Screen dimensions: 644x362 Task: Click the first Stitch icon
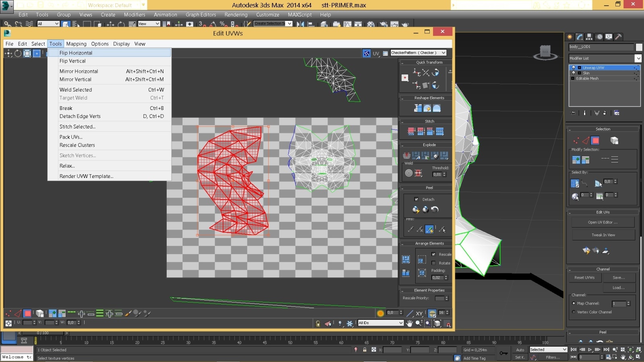pos(411,132)
